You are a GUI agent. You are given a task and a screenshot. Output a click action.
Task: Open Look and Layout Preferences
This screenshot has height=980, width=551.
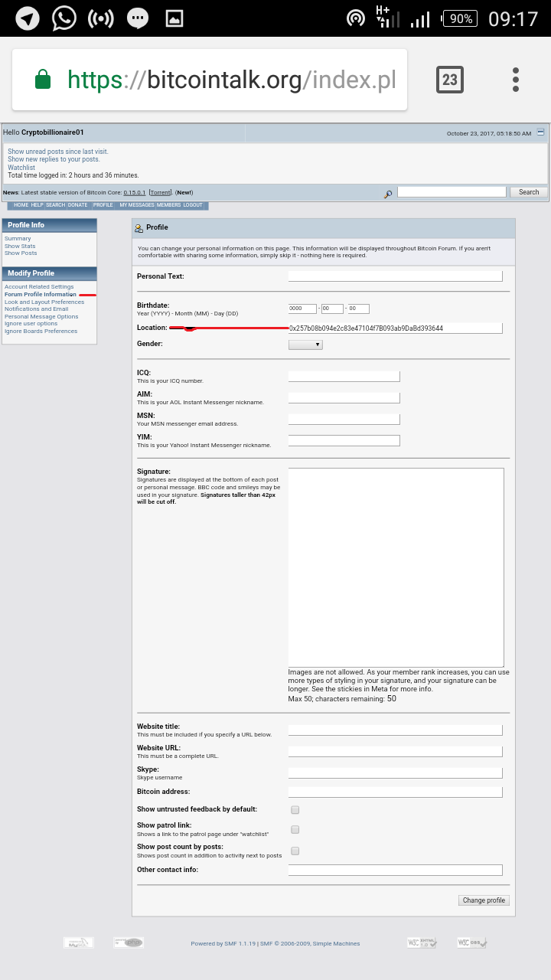44,302
